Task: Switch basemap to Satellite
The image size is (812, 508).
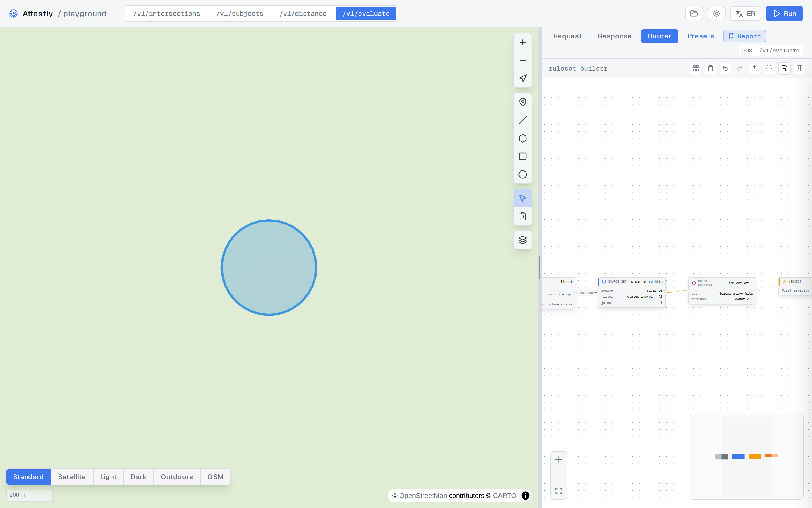Action: tap(72, 477)
